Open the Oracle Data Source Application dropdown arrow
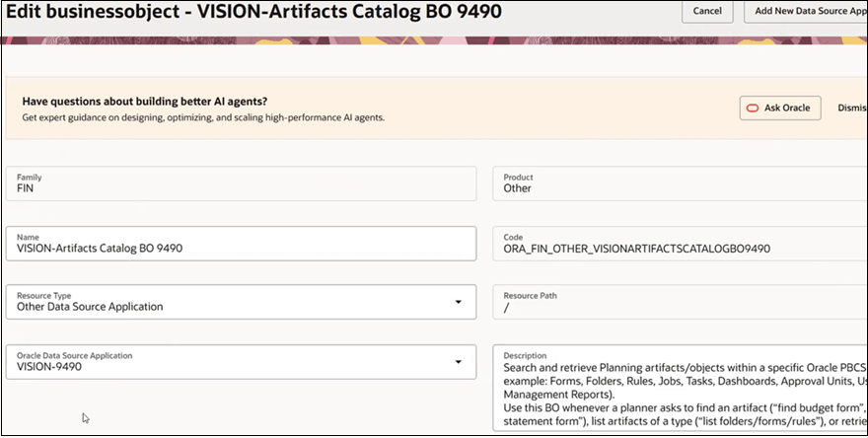 459,362
